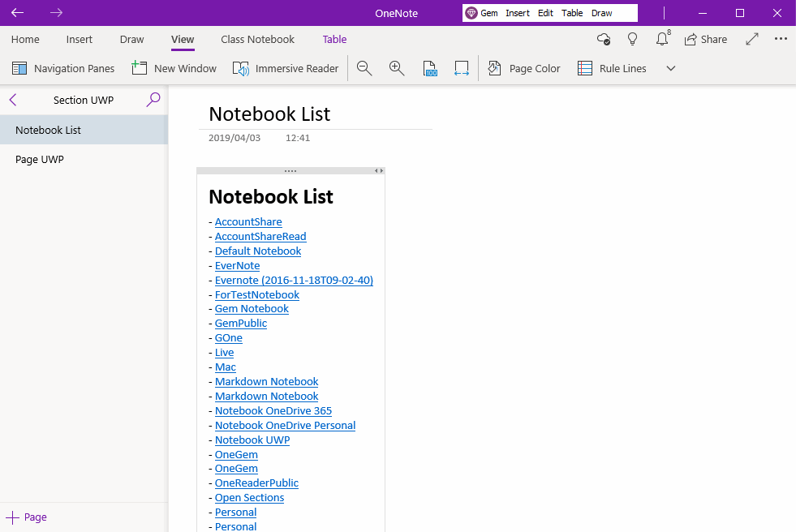
Task: Open the GOne link
Action: (x=229, y=338)
